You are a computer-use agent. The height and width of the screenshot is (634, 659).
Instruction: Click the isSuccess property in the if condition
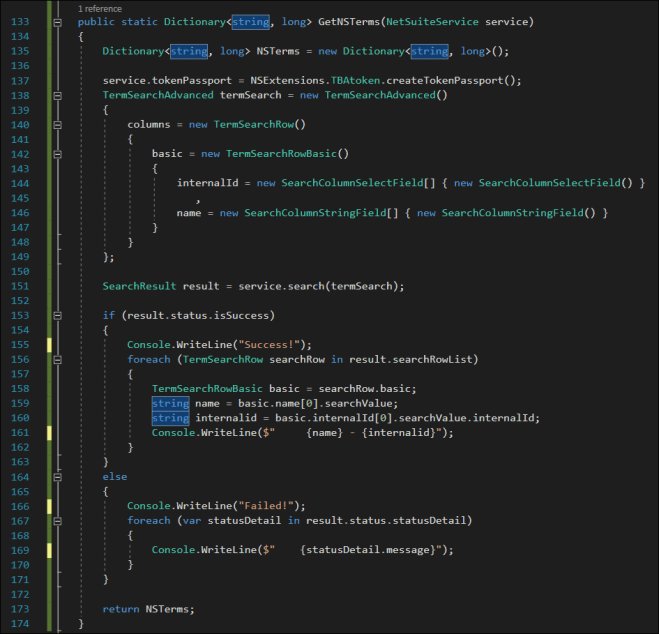[241, 316]
